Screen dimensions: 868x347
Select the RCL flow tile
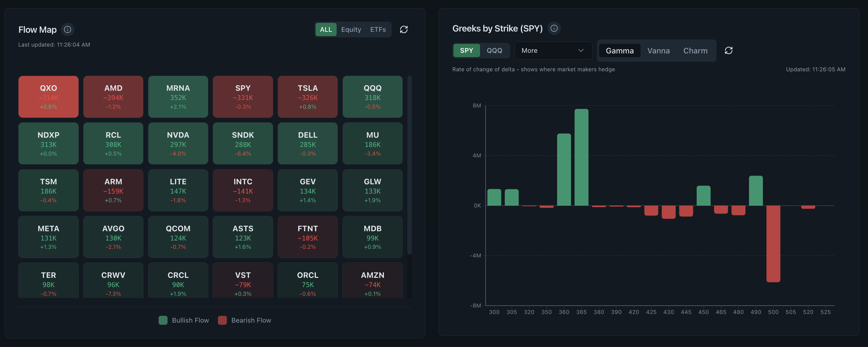pos(113,143)
